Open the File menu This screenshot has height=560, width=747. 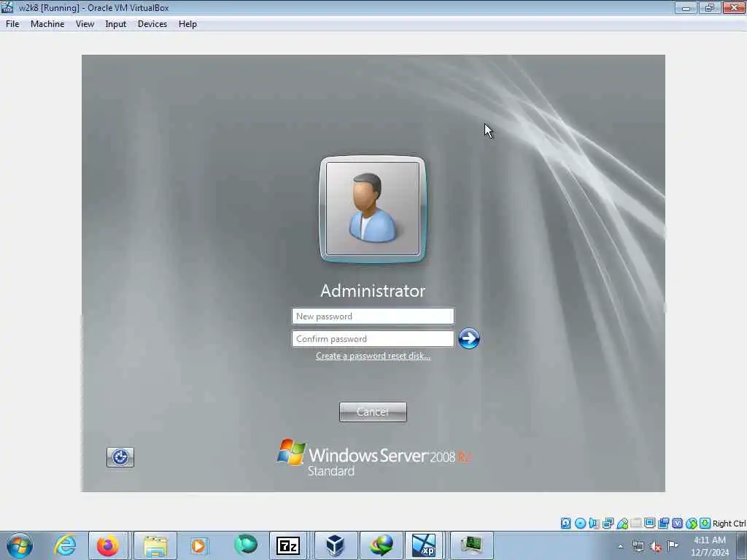click(12, 24)
